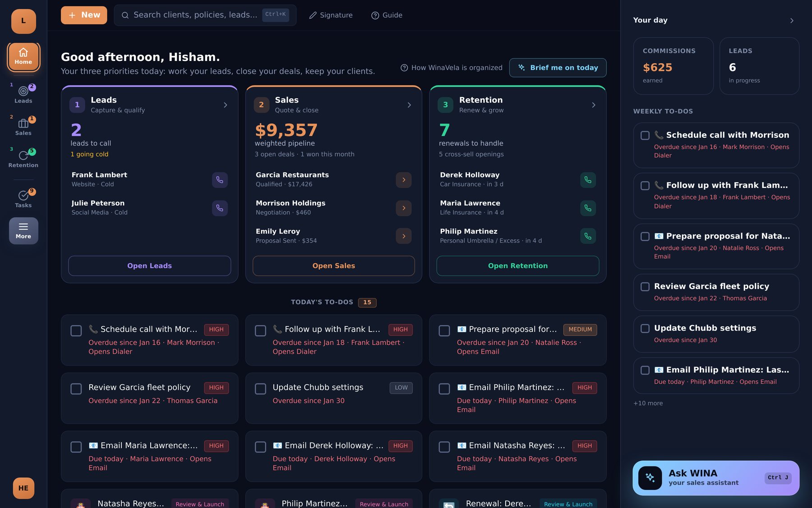Call Derek Holloway via green phone icon
The height and width of the screenshot is (508, 812).
(588, 180)
